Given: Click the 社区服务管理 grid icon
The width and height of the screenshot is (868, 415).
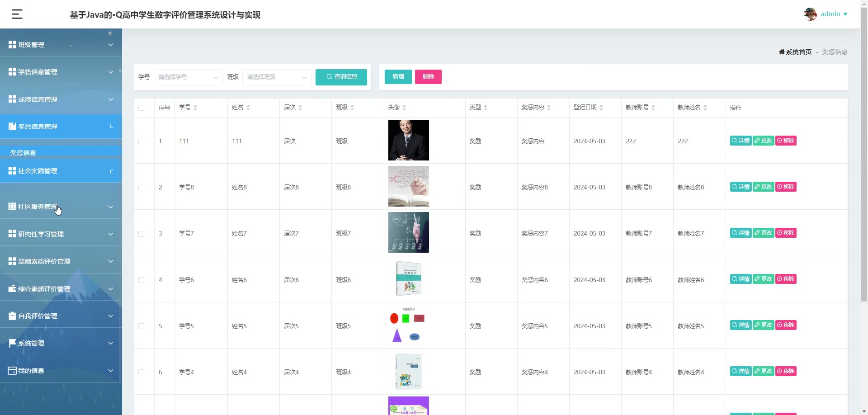Looking at the screenshot, I should (x=12, y=207).
